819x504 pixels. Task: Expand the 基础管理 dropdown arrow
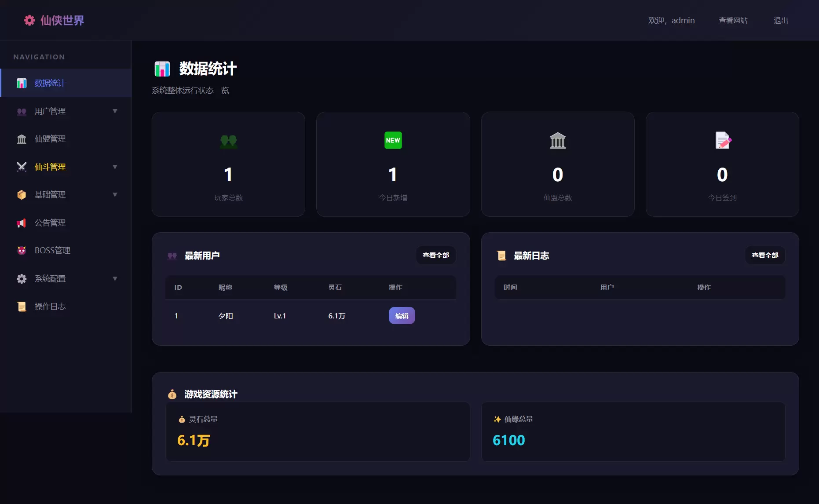(x=115, y=195)
